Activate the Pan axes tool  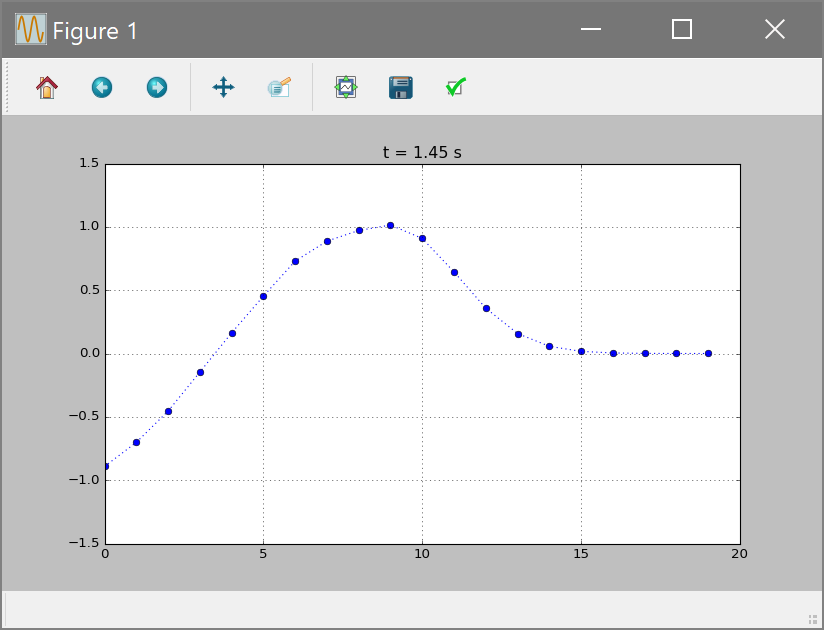pyautogui.click(x=223, y=87)
